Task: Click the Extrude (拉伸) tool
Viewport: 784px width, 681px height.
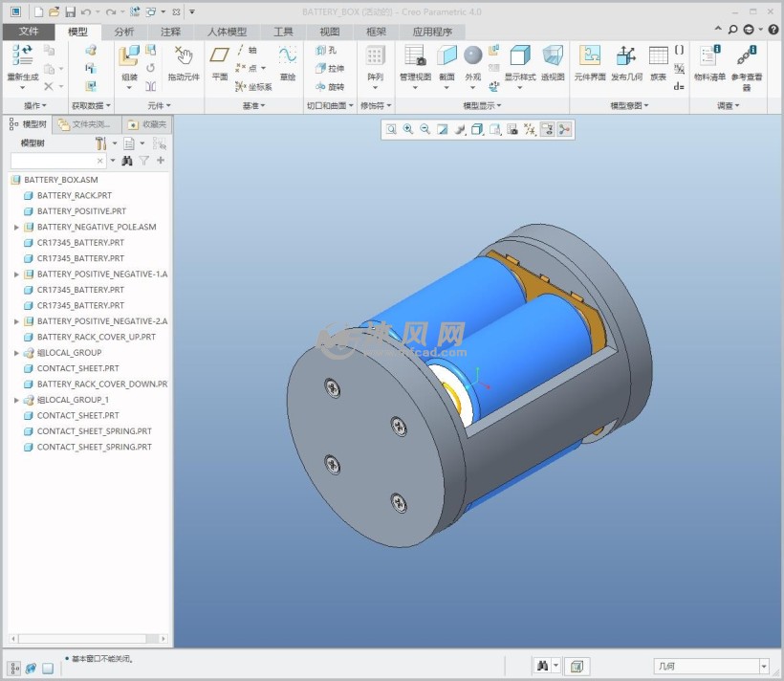Action: coord(330,68)
